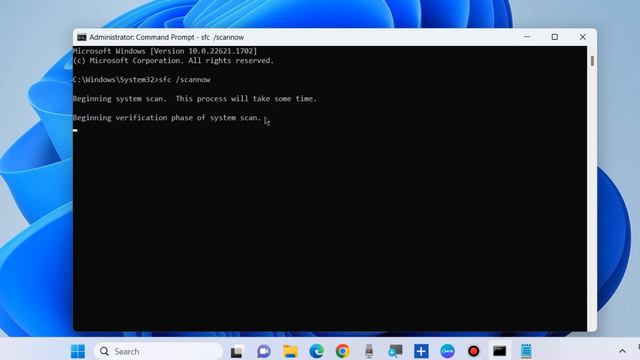The width and height of the screenshot is (640, 360).
Task: Open File Explorer from the taskbar
Action: pos(290,351)
